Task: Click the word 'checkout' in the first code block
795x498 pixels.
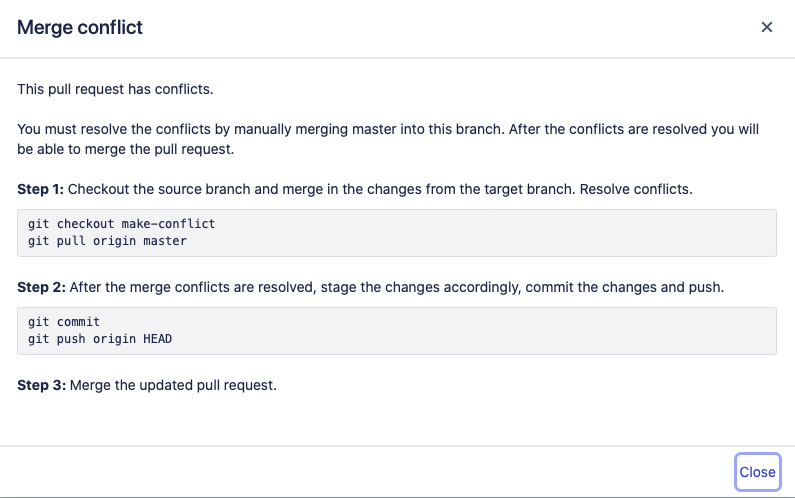Action: point(86,224)
